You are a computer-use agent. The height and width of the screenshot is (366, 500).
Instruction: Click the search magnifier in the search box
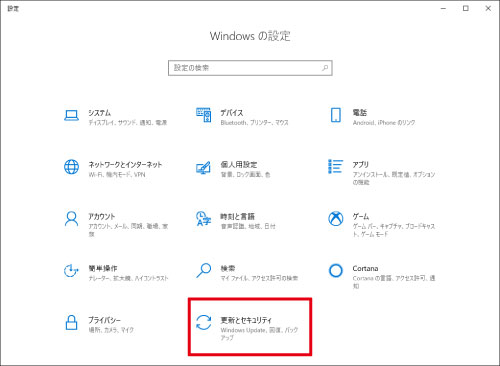325,68
